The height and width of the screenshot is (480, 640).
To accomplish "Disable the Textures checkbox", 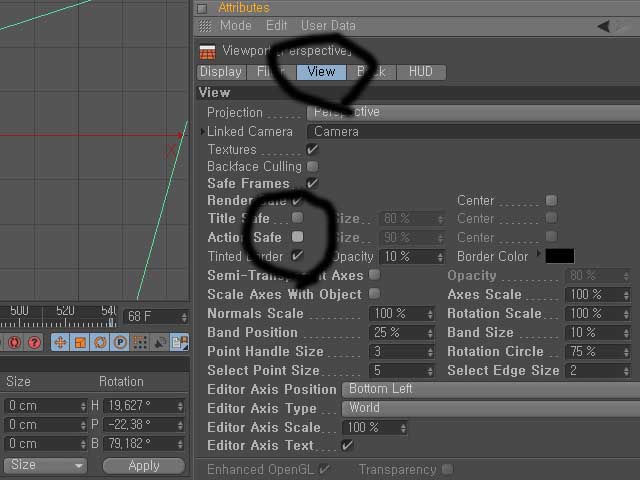I will pyautogui.click(x=312, y=150).
